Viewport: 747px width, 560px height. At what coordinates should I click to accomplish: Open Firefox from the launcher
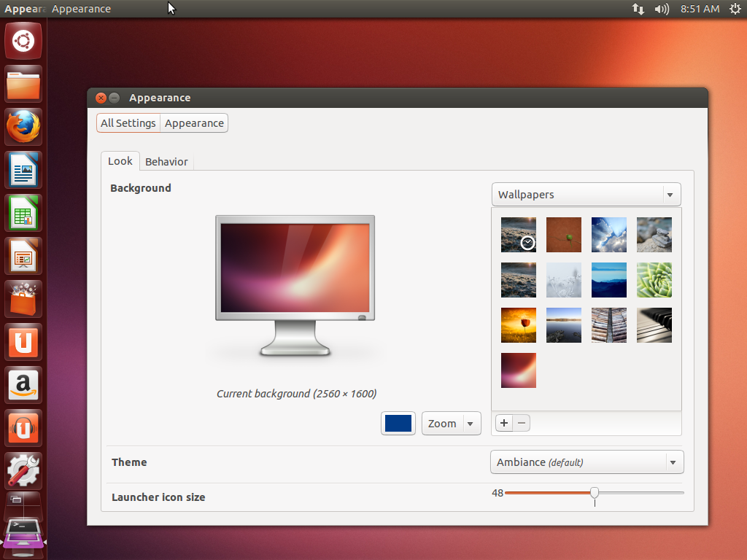tap(23, 128)
